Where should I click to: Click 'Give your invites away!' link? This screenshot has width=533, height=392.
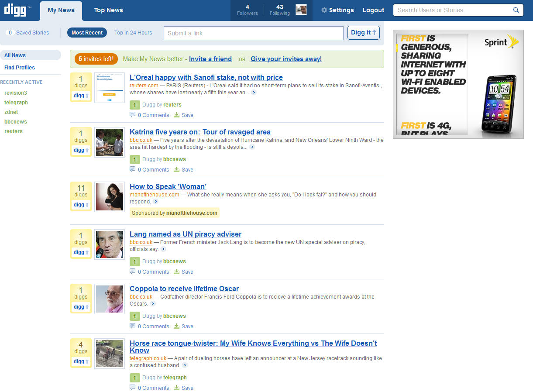[286, 59]
